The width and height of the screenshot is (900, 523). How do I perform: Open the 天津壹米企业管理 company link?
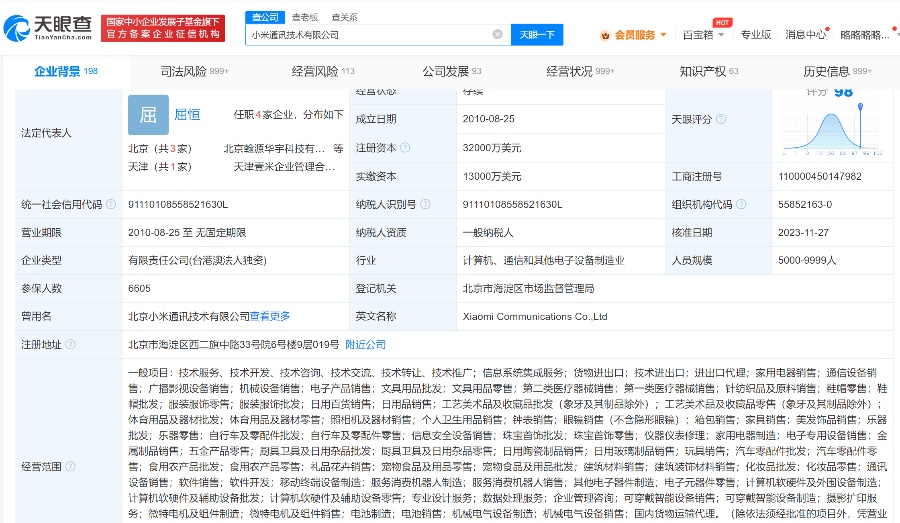click(x=284, y=166)
